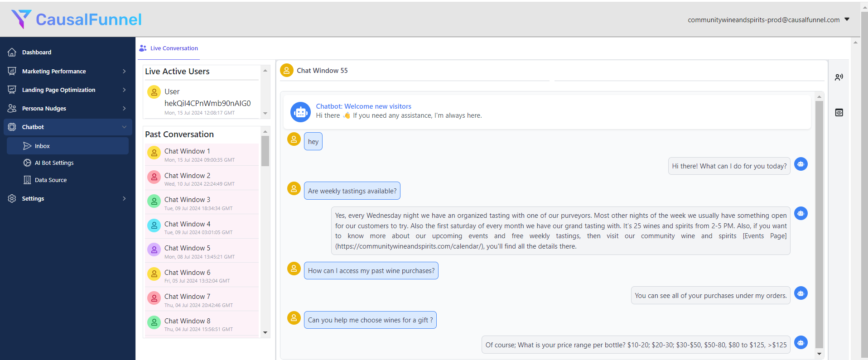Image resolution: width=868 pixels, height=360 pixels.
Task: Click the user avatar beside 'hey' message
Action: click(x=294, y=139)
